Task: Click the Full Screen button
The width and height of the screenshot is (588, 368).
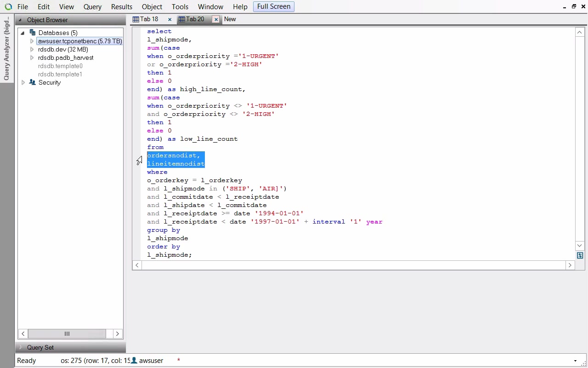Action: [x=273, y=6]
